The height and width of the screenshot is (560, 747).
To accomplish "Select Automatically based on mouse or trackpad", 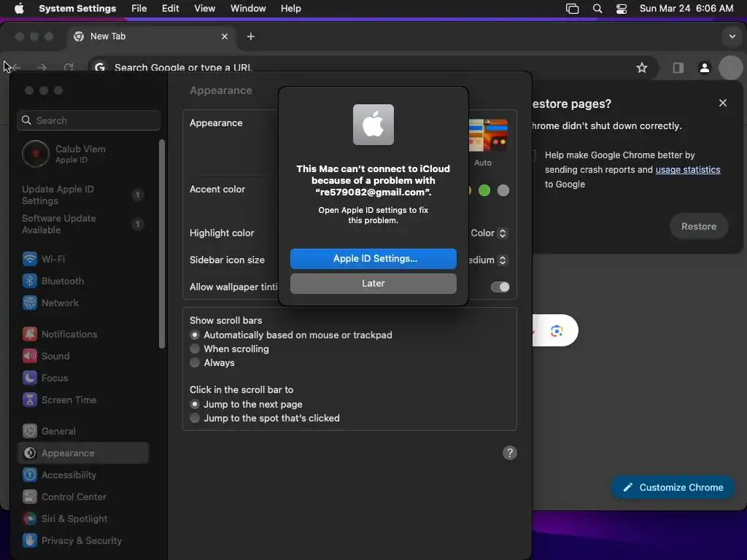I will click(x=194, y=335).
